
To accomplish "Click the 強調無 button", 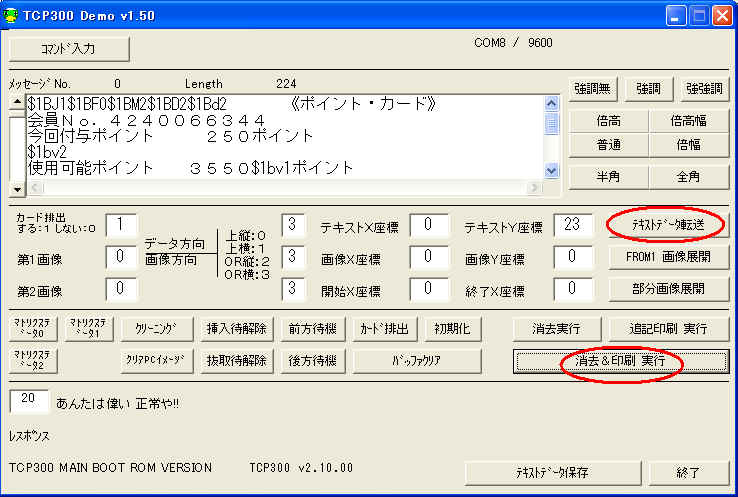I will pyautogui.click(x=592, y=88).
